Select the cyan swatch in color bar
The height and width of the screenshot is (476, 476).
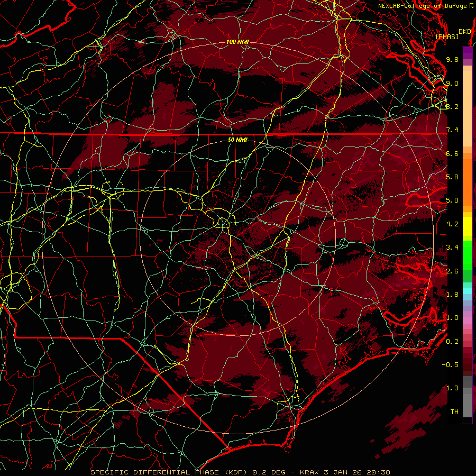coord(467,291)
